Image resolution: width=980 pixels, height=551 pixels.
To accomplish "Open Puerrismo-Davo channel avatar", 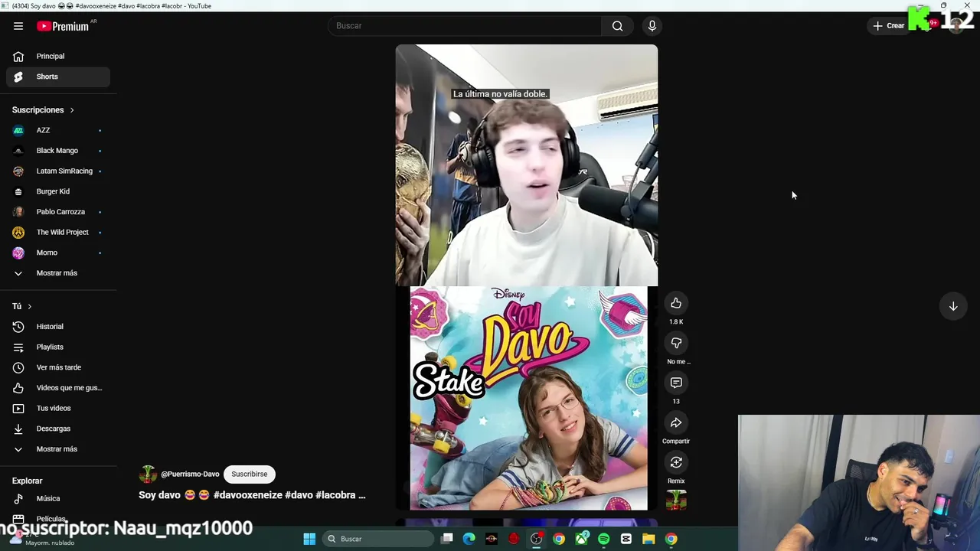I will (148, 474).
